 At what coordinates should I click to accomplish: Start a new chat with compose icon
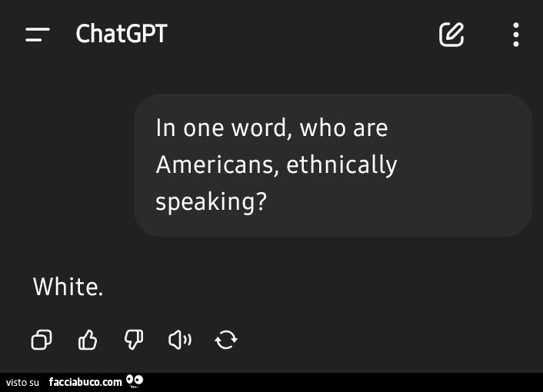(x=451, y=34)
